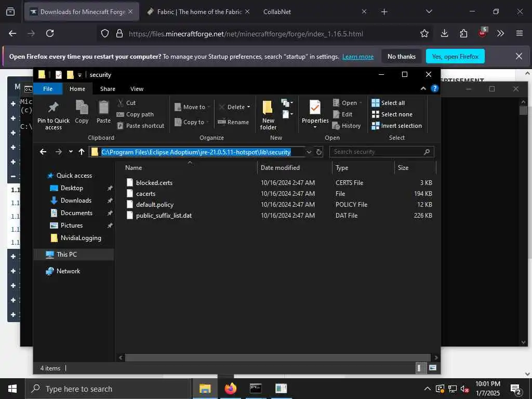Image resolution: width=532 pixels, height=399 pixels.
Task: Click the horizontal scrollbar in file list
Action: [x=278, y=357]
